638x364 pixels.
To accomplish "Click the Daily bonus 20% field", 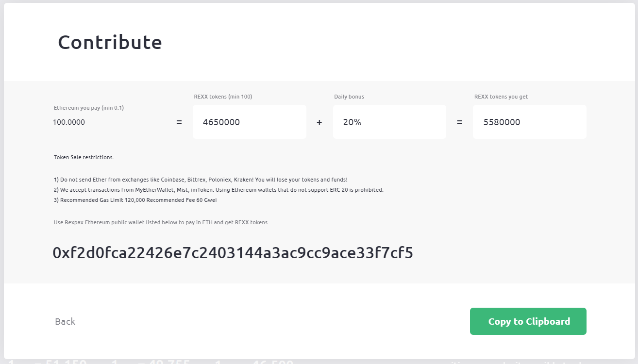I will tap(389, 122).
